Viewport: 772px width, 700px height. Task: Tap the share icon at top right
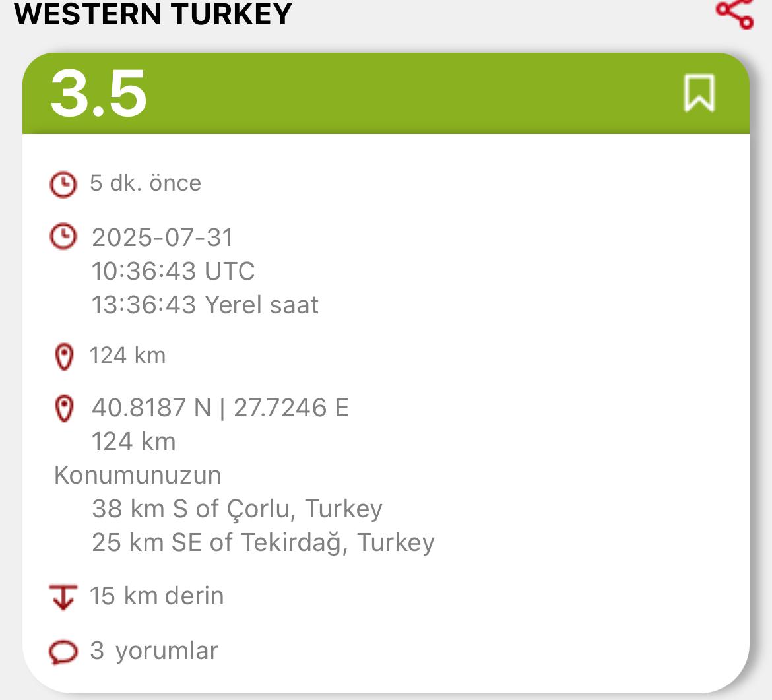tap(734, 13)
